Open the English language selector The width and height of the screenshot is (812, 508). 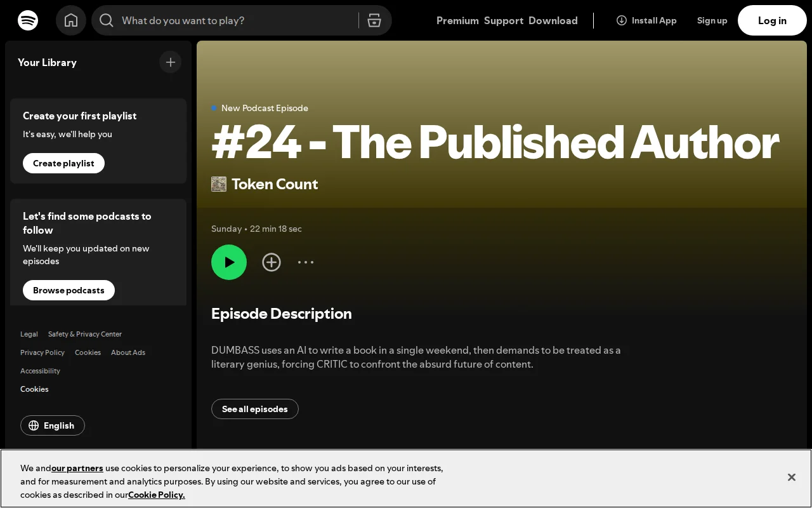(53, 425)
